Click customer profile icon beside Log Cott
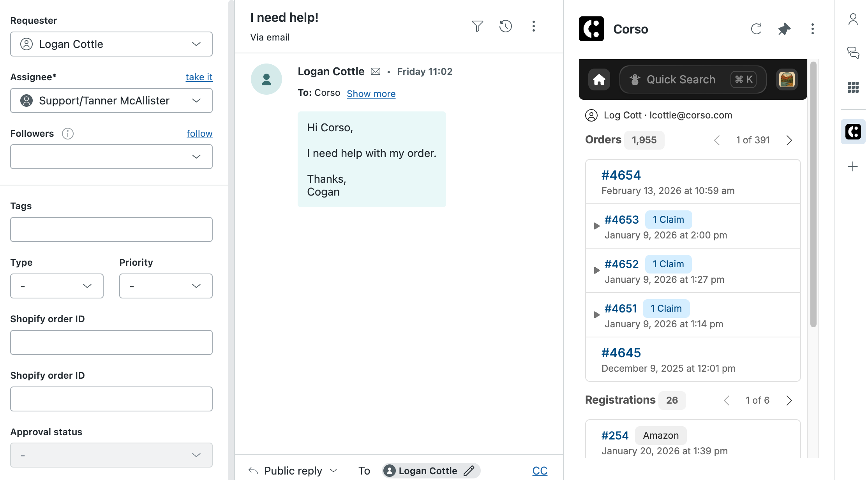The width and height of the screenshot is (868, 480). 591,115
